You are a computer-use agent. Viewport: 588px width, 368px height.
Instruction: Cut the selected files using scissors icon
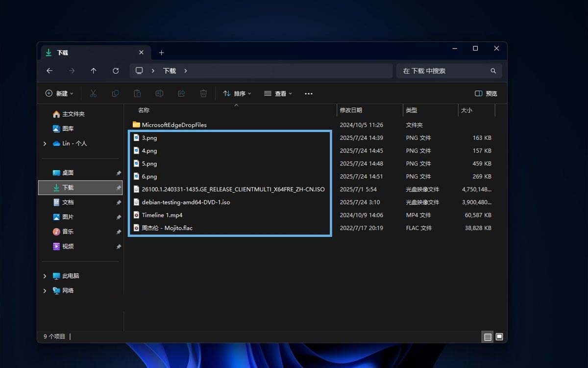pos(93,93)
